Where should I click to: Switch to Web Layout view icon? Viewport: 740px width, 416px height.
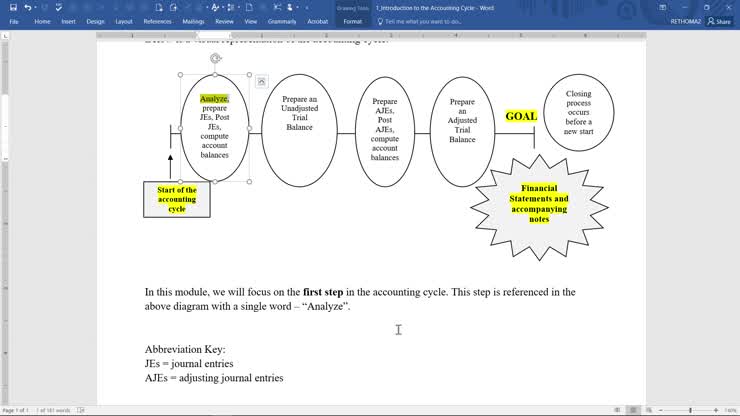coord(649,410)
